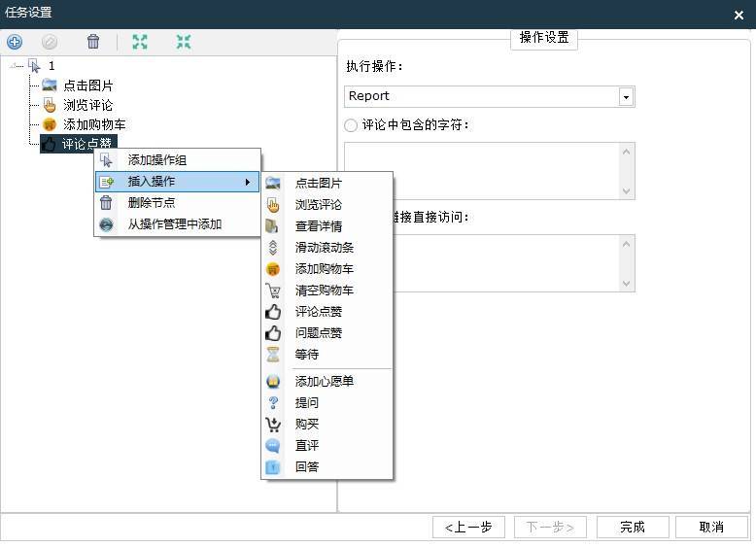Click up arrow of first text area scrollbar

pos(627,152)
